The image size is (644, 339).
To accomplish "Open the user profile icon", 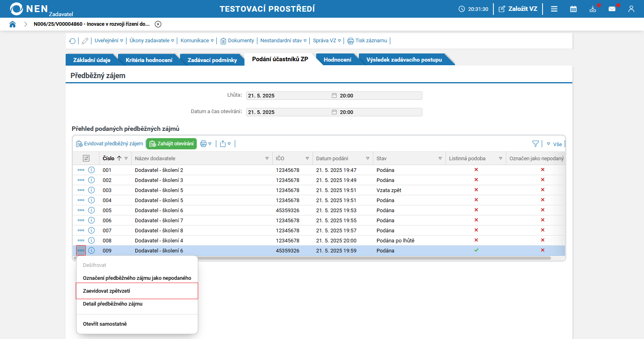I will [x=631, y=9].
